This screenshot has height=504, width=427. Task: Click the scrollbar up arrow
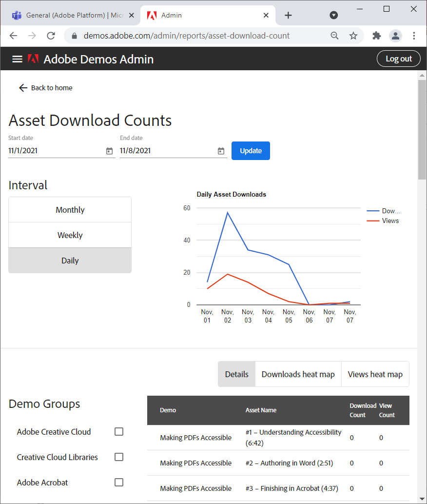coord(422,75)
